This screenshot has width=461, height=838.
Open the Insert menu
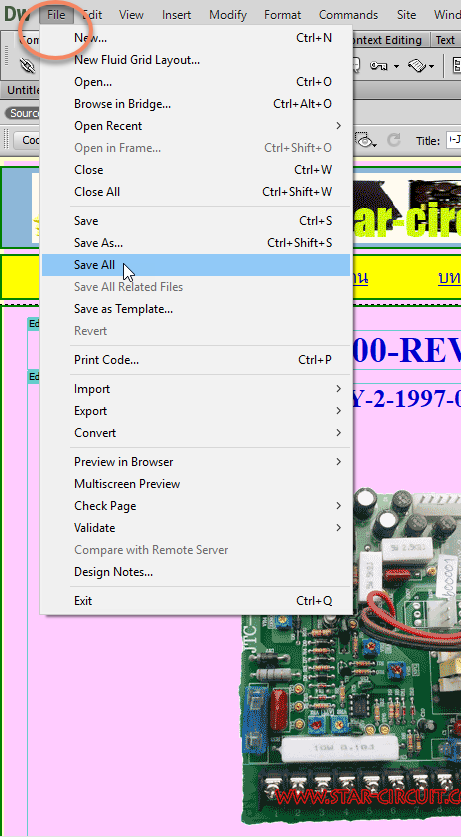point(177,15)
